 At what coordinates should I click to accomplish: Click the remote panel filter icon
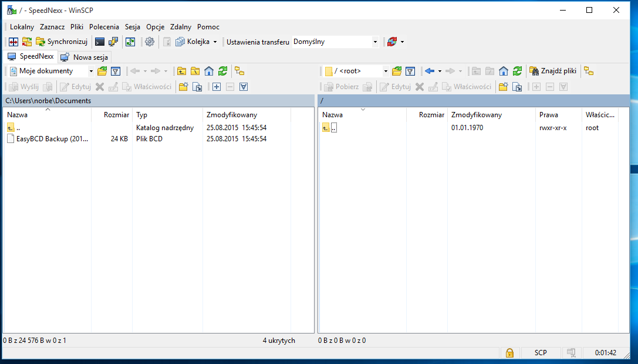click(410, 71)
